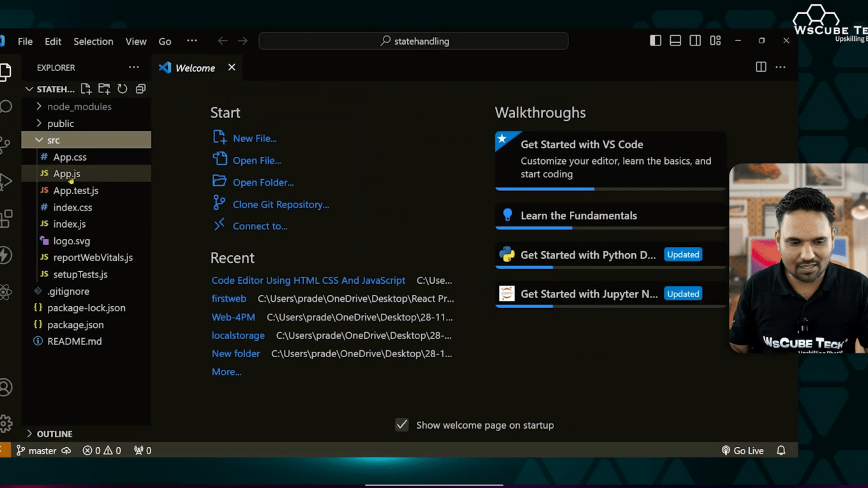This screenshot has height=488, width=868.
Task: Open the Run and Debug view
Action: click(x=6, y=181)
